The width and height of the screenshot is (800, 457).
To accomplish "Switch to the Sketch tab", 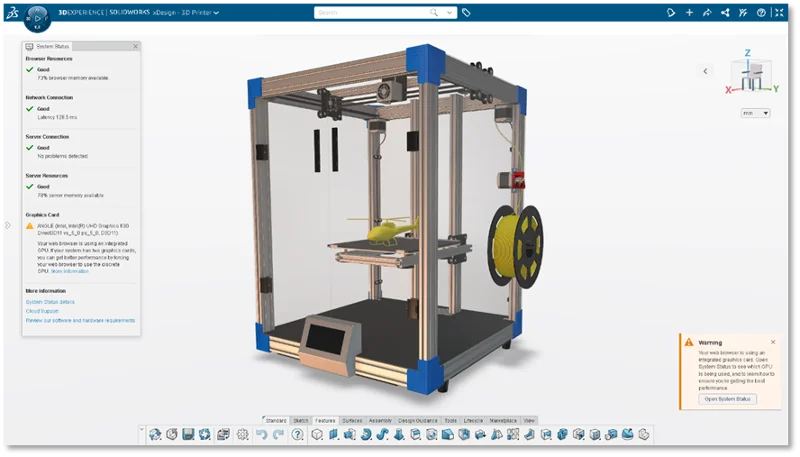I will coord(301,420).
